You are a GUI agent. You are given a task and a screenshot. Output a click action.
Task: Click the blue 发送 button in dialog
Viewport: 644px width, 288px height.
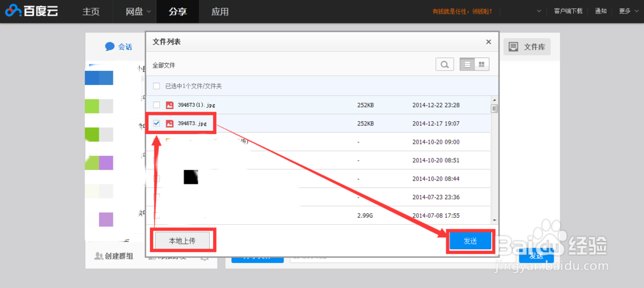pyautogui.click(x=470, y=241)
